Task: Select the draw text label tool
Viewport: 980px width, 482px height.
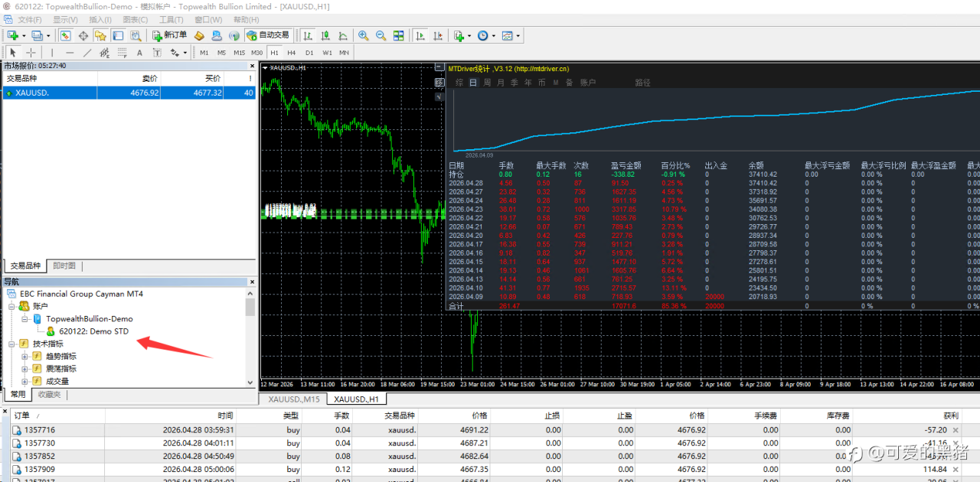Action: (139, 53)
